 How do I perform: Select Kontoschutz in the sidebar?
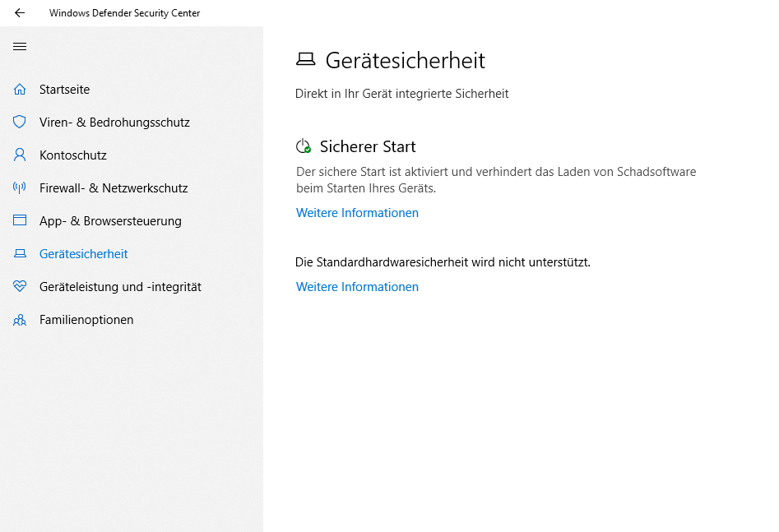click(x=73, y=155)
